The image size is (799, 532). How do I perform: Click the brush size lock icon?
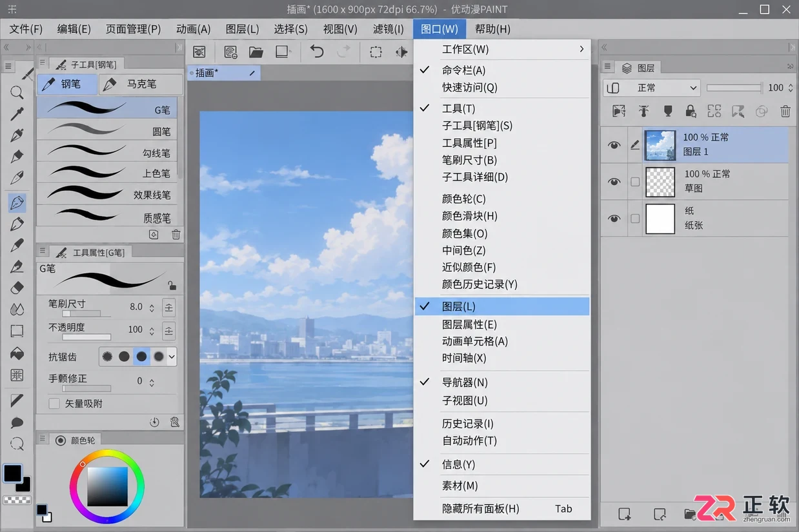tap(171, 285)
